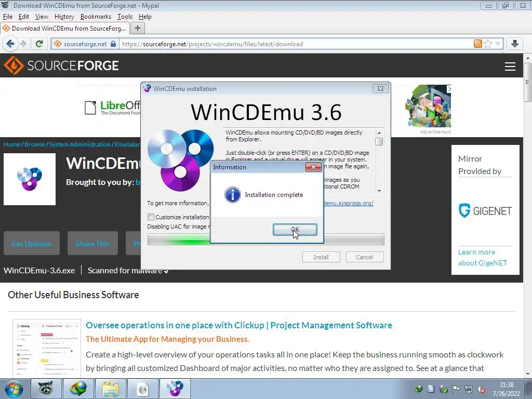Click the ClickUp screenshot thumbnail
This screenshot has width=532, height=399.
pos(47,349)
